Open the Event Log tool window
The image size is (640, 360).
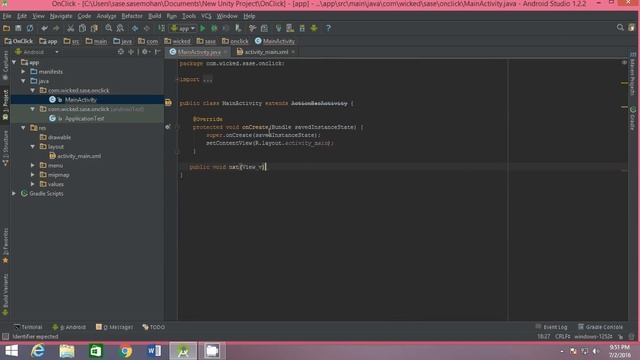coord(551,327)
